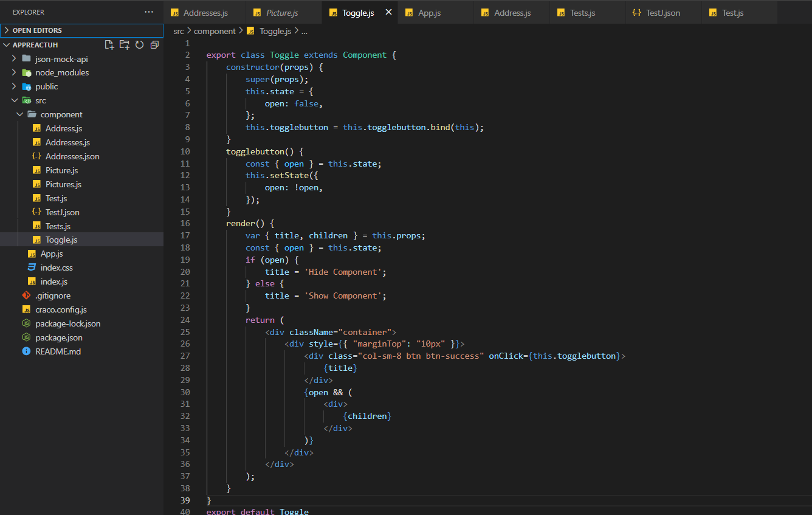Open explorer more actions ellipsis
This screenshot has height=515, width=812.
coord(149,12)
